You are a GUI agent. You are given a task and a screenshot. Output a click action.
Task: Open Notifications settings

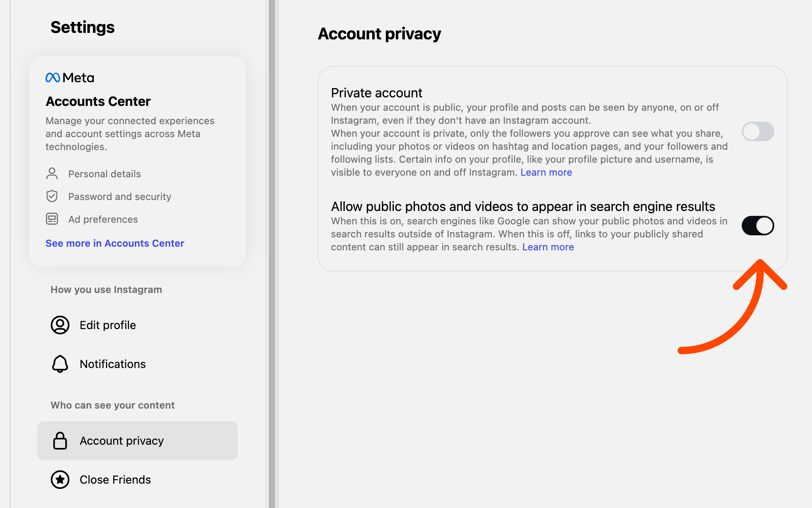[138, 364]
